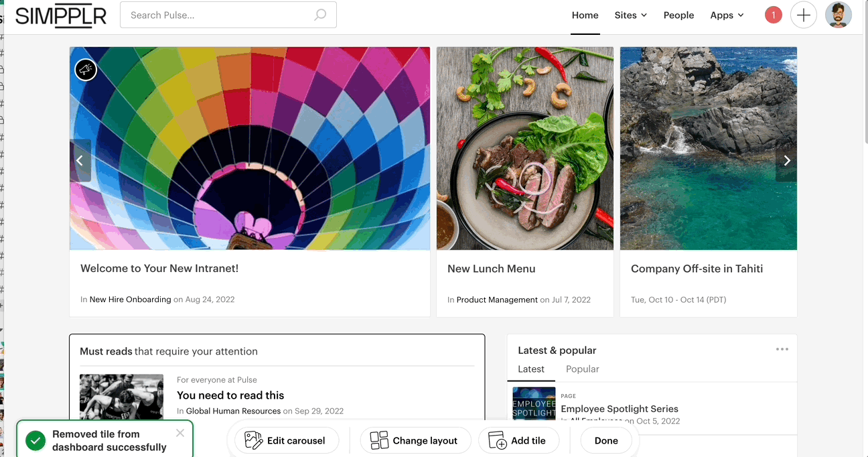Screen dimensions: 868x457
Task: Open the user profile avatar
Action: [x=838, y=15]
